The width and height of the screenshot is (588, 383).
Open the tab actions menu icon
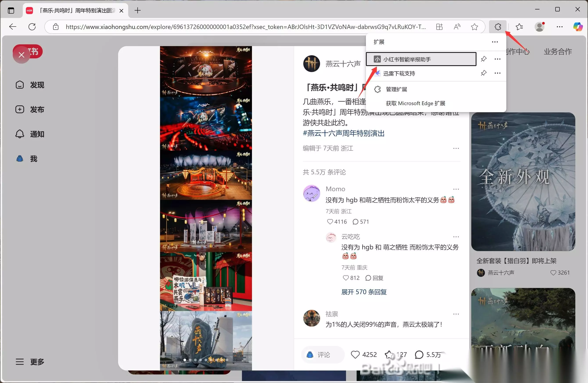(x=11, y=10)
